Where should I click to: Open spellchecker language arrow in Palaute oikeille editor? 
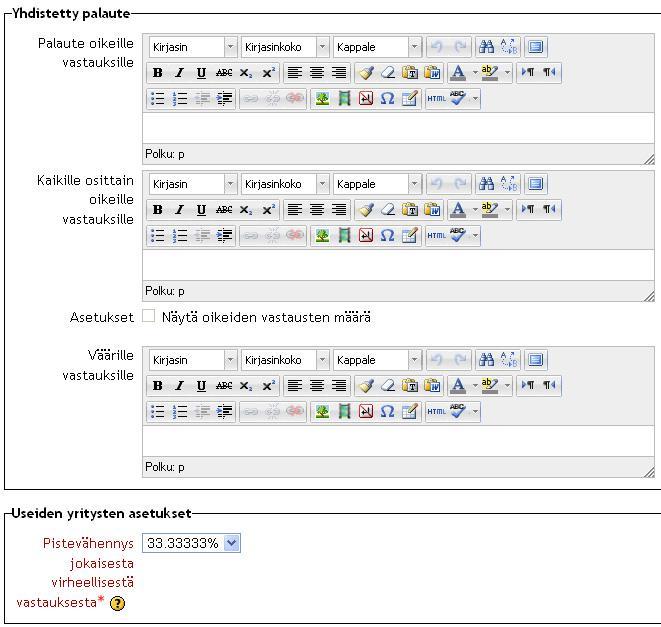tap(475, 99)
